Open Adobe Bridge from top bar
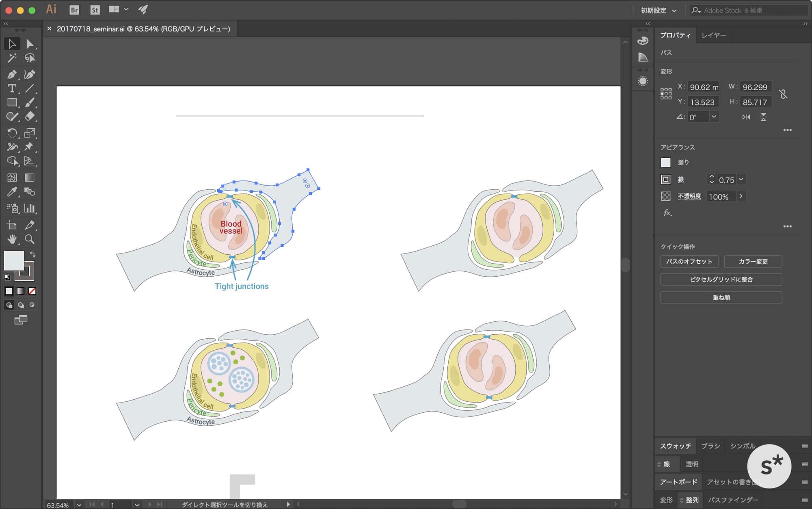Viewport: 812px width, 509px height. [x=74, y=10]
